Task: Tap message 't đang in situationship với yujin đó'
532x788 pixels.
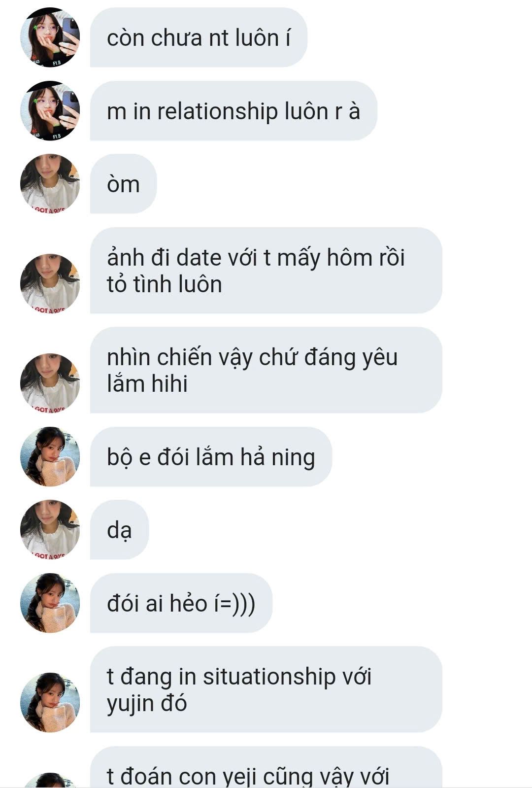Action: tap(266, 689)
